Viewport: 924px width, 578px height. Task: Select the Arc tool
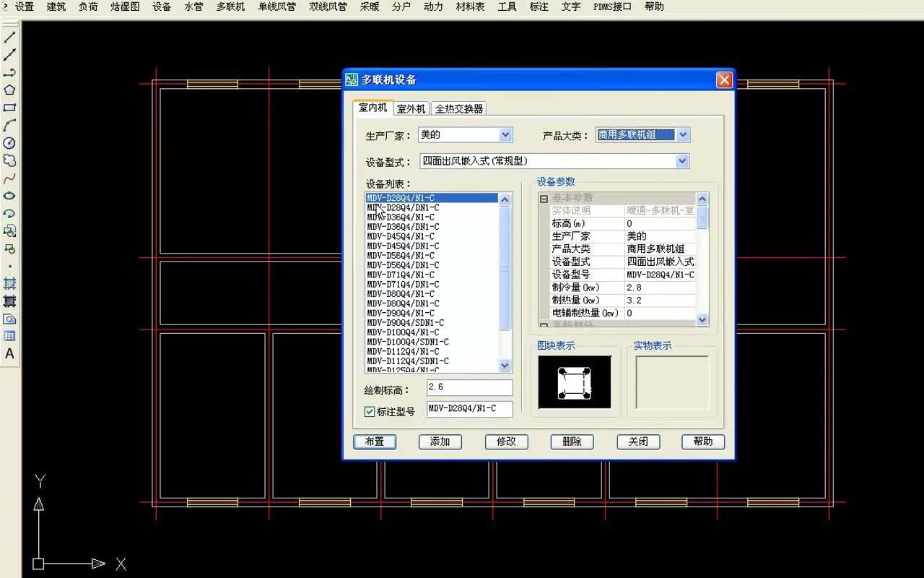coord(9,125)
